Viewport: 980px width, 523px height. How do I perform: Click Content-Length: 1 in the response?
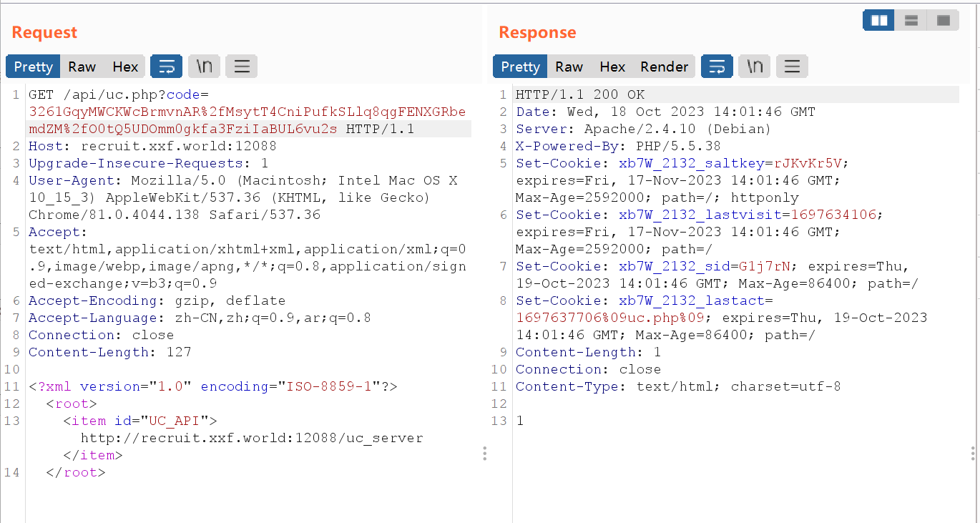(x=589, y=352)
